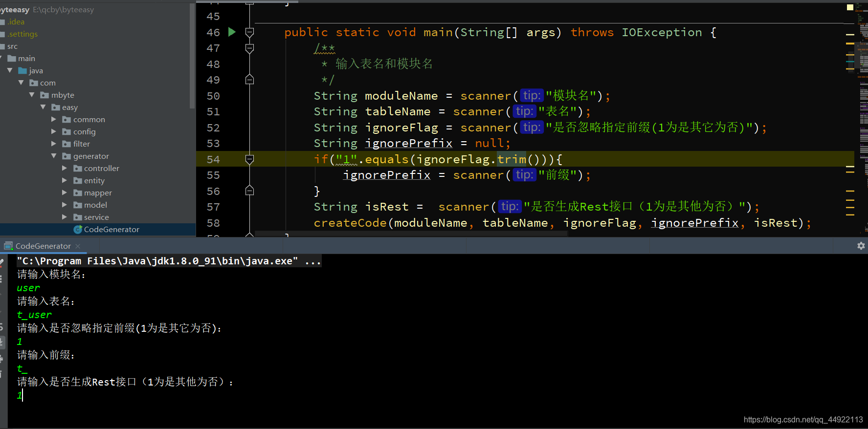The image size is (868, 429).
Task: Select the generator package
Action: tap(91, 156)
